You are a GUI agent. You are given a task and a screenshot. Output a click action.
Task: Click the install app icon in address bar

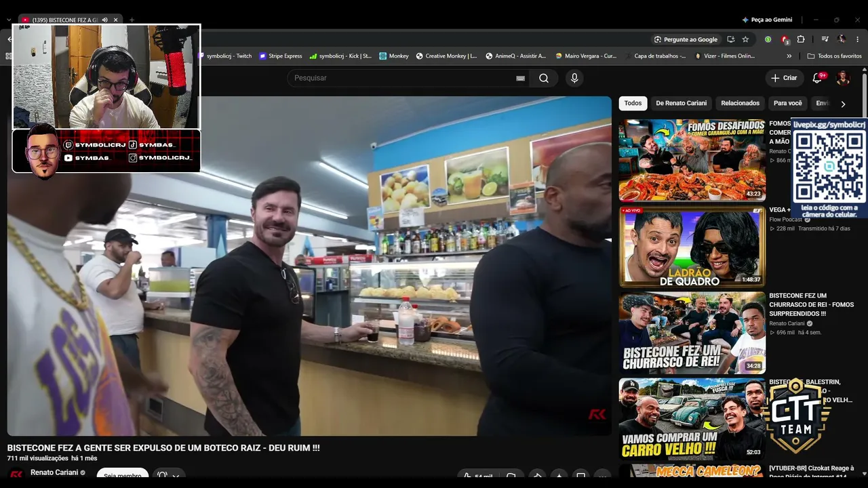click(x=730, y=39)
